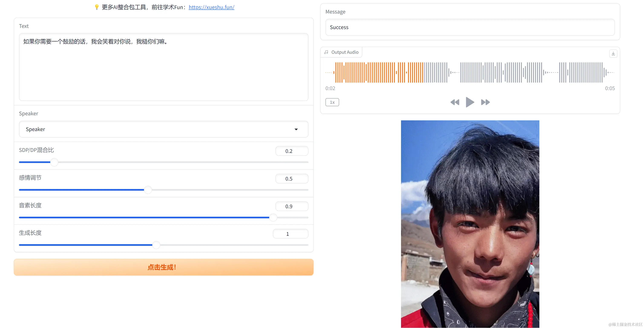Play the generated output audio

pos(470,102)
